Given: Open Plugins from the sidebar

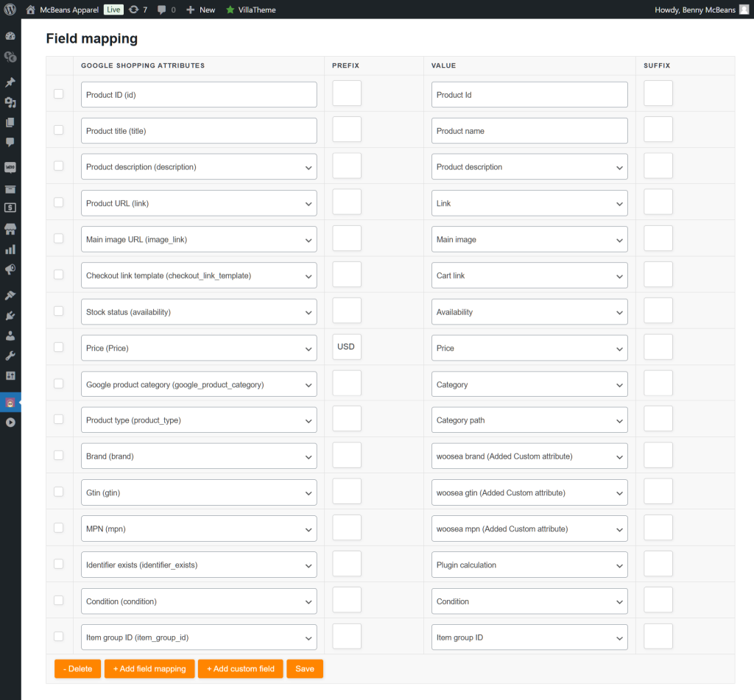Looking at the screenshot, I should pos(10,316).
